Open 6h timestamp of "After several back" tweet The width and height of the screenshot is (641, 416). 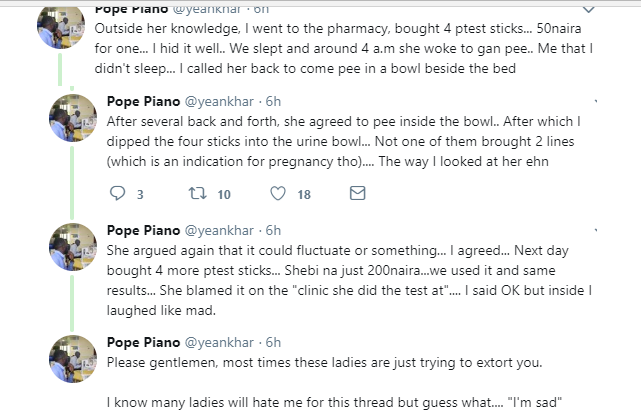point(273,102)
